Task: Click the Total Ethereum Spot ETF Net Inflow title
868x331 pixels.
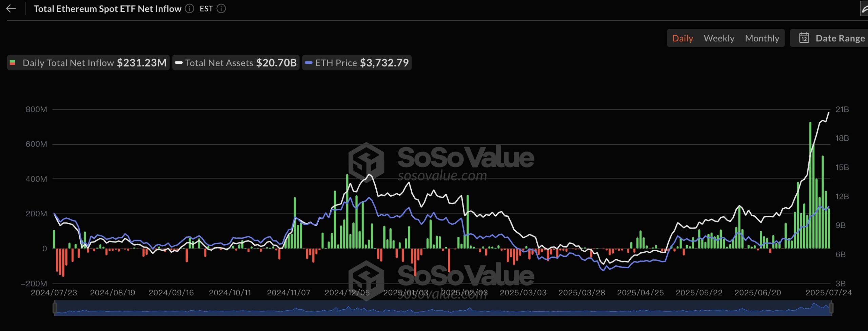Action: (107, 9)
